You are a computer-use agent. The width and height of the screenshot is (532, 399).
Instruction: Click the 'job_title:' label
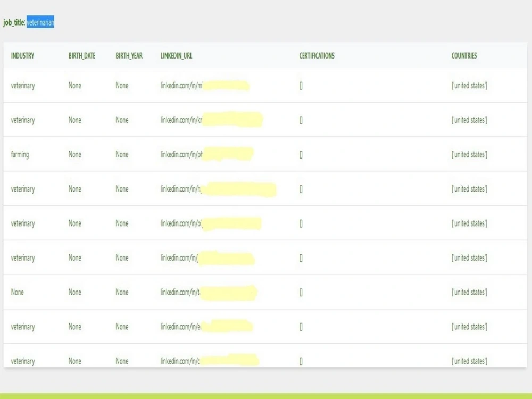point(14,23)
